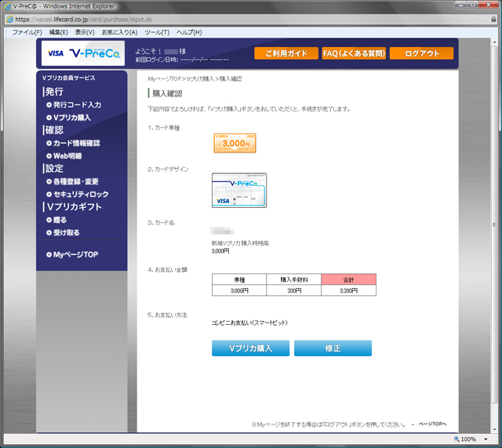Image resolution: width=502 pixels, height=448 pixels.
Task: Open Vプリカ購入 sidebar link
Action: pyautogui.click(x=69, y=118)
